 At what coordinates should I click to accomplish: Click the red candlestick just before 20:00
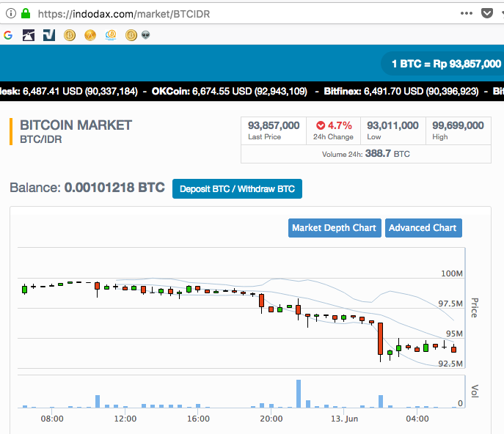(x=262, y=301)
